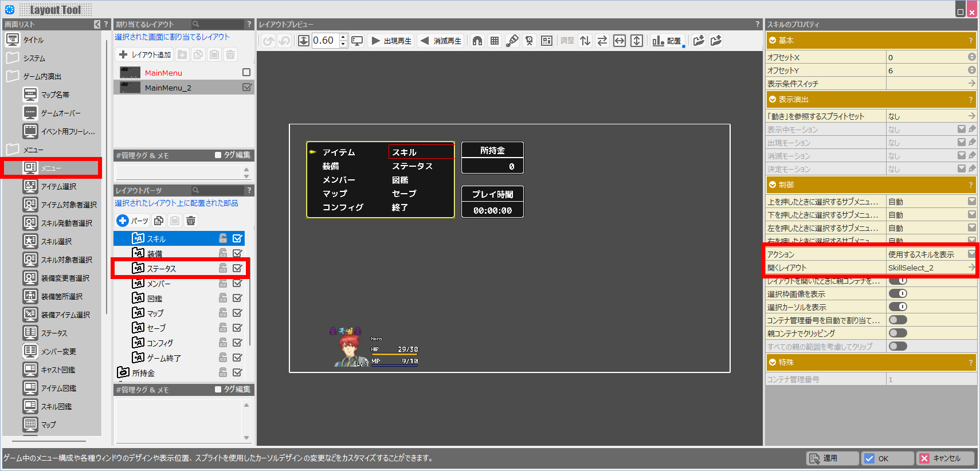Click the lock icon on the 装備 part
980x471 pixels.
223,253
